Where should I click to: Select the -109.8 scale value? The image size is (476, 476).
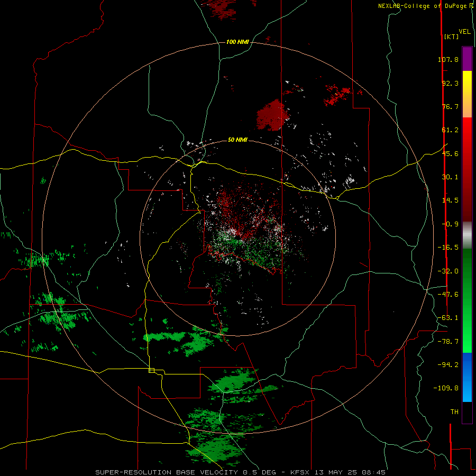(x=446, y=388)
